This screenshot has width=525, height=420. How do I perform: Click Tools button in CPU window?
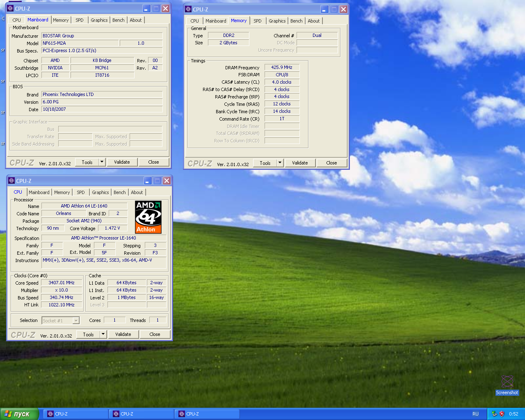pyautogui.click(x=88, y=334)
